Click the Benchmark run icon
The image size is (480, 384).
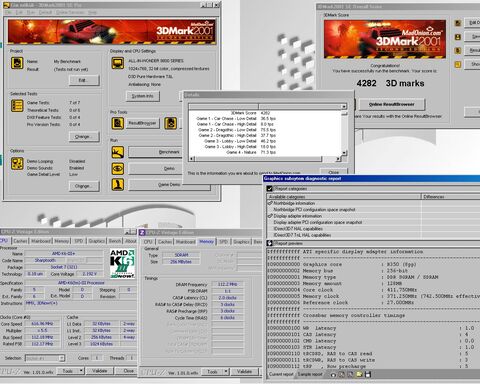(x=118, y=152)
